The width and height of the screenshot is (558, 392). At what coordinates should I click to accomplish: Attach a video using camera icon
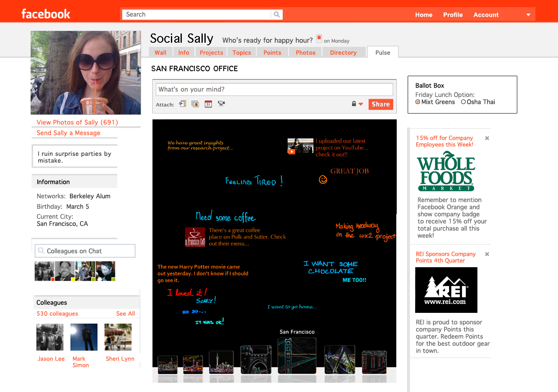pos(221,104)
